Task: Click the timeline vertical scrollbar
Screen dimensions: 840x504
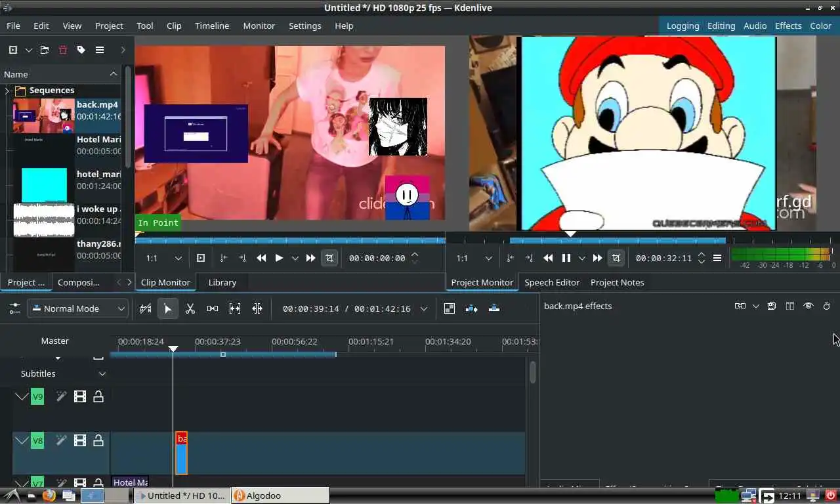Action: pyautogui.click(x=532, y=373)
